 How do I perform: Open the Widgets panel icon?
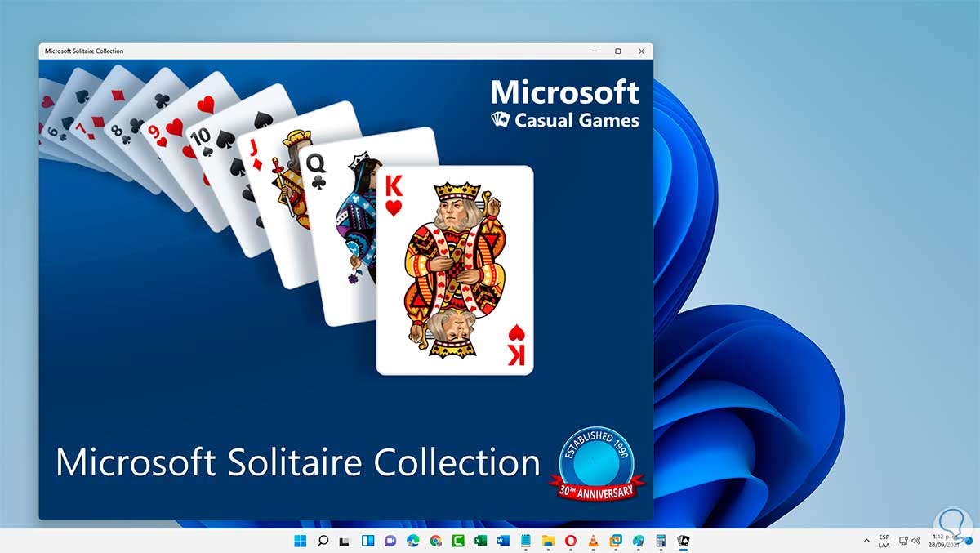[x=367, y=541]
